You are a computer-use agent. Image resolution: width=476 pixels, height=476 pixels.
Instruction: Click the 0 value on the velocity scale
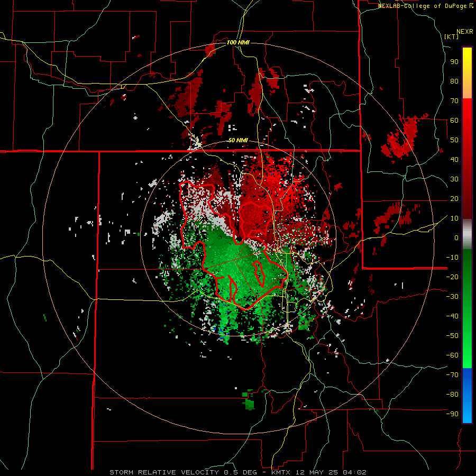[456, 237]
